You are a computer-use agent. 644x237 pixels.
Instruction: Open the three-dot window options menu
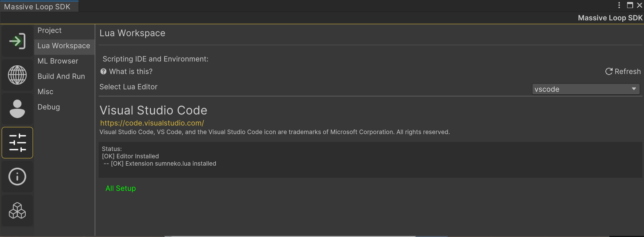619,5
